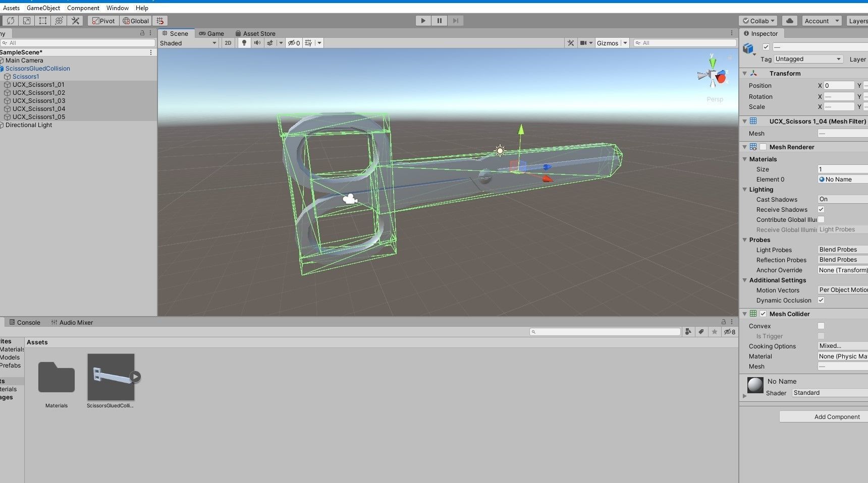Click the camera gizmo icon in the scene

350,199
